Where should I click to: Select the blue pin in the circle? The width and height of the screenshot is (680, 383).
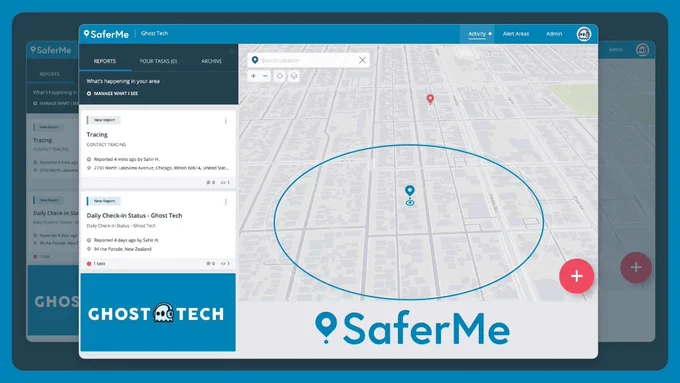pos(410,190)
